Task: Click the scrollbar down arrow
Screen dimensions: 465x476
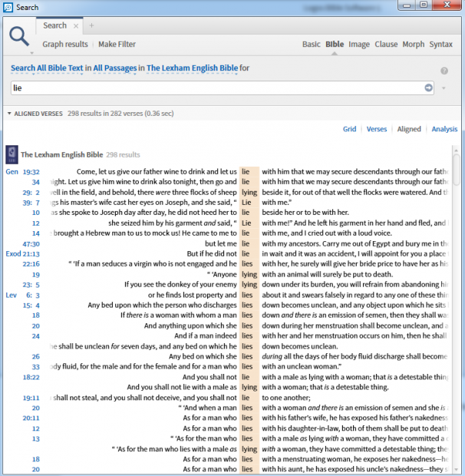Action: click(456, 470)
